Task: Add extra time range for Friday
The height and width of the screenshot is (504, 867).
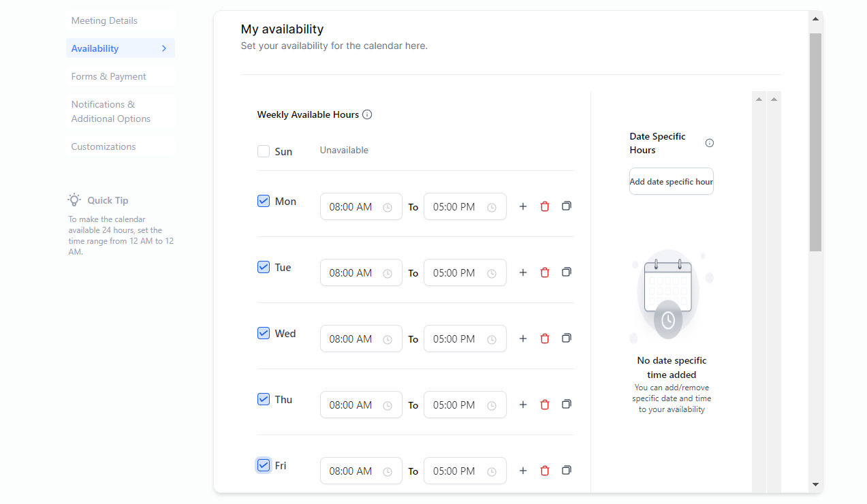Action: pyautogui.click(x=523, y=471)
